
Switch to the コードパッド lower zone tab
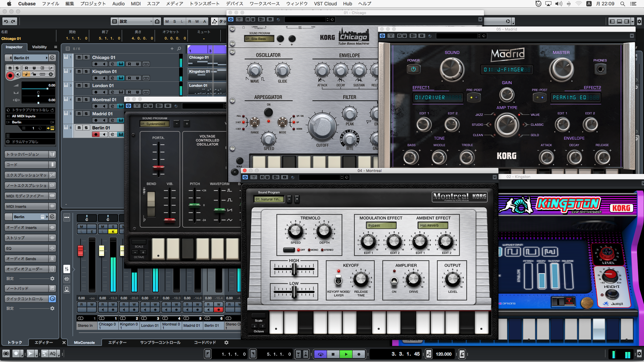[205, 343]
